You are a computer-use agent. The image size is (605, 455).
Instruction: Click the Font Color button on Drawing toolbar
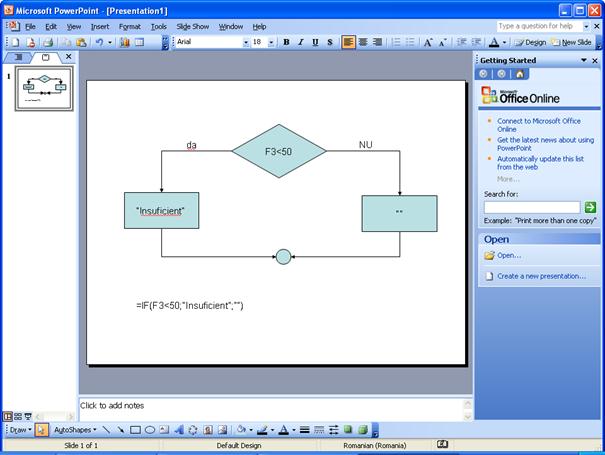pos(284,430)
